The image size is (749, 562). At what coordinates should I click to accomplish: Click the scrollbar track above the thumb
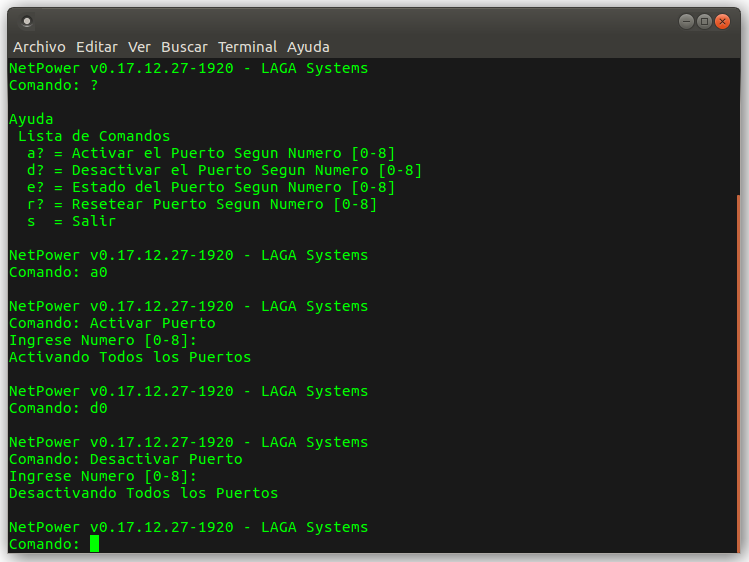click(738, 127)
